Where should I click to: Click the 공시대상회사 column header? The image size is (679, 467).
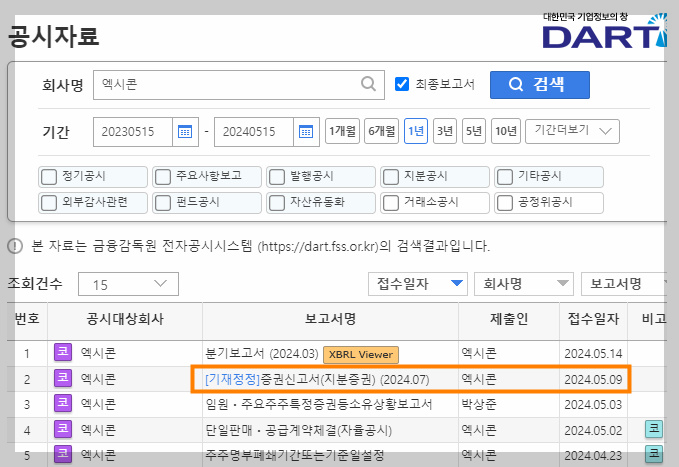coord(125,319)
